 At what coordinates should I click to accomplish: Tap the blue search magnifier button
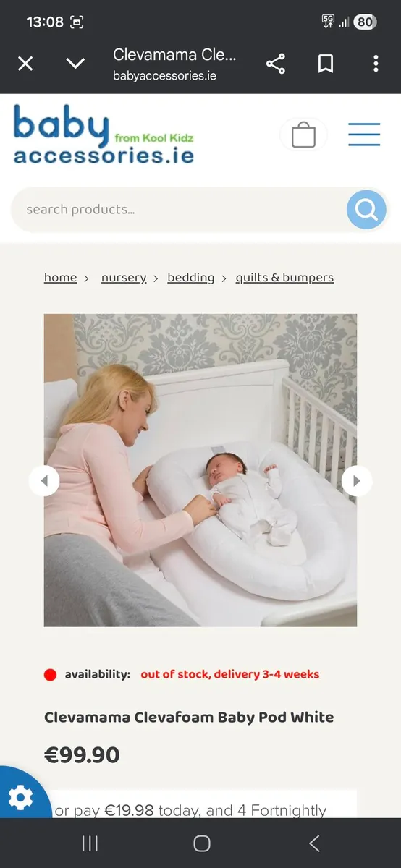pos(366,210)
